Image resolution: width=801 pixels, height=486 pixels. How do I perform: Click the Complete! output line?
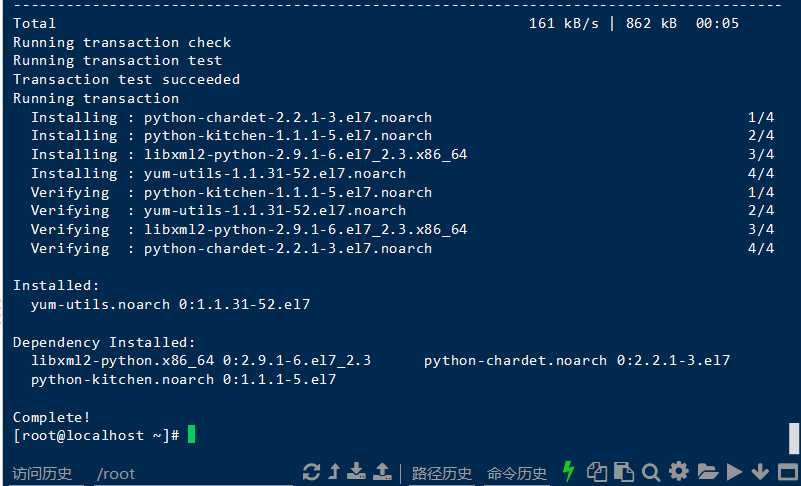click(52, 417)
